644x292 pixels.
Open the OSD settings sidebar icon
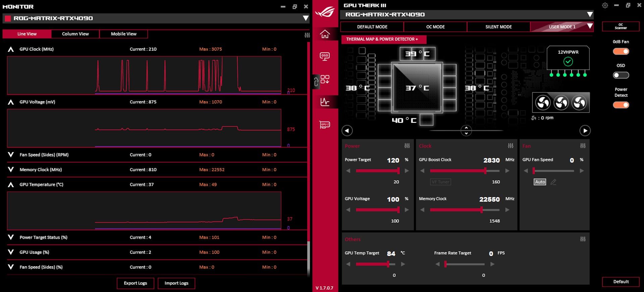(325, 57)
